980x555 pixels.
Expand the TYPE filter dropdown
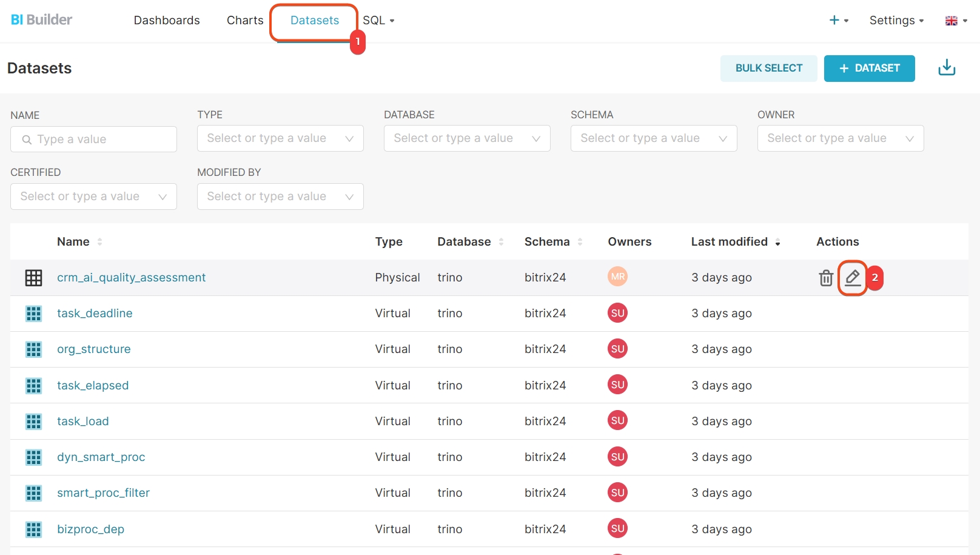click(x=280, y=138)
